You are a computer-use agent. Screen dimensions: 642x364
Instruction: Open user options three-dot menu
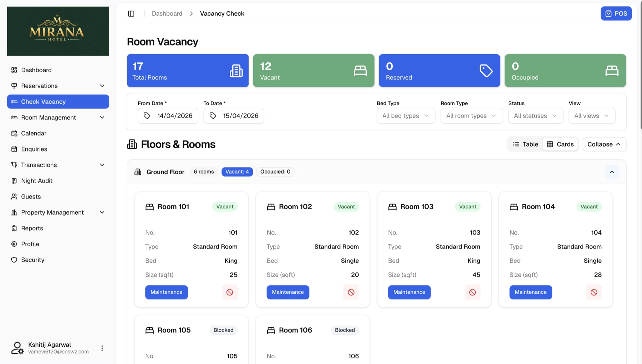point(102,348)
